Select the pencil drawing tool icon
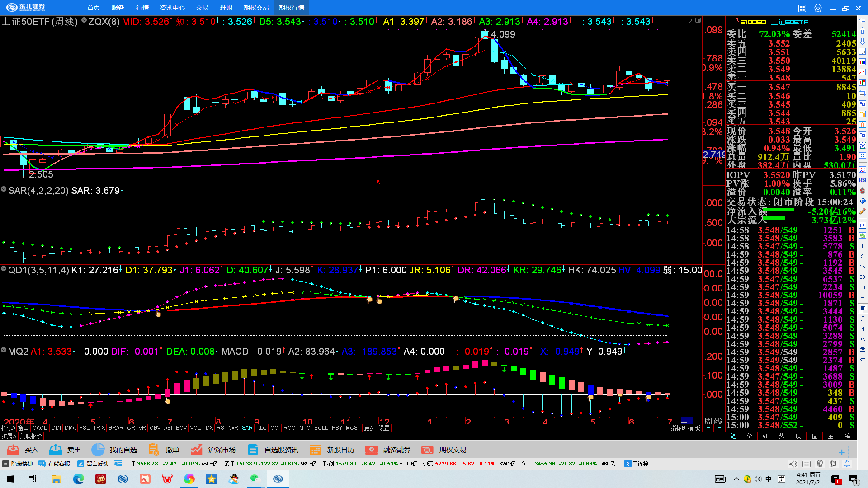The height and width of the screenshot is (488, 868). [863, 211]
